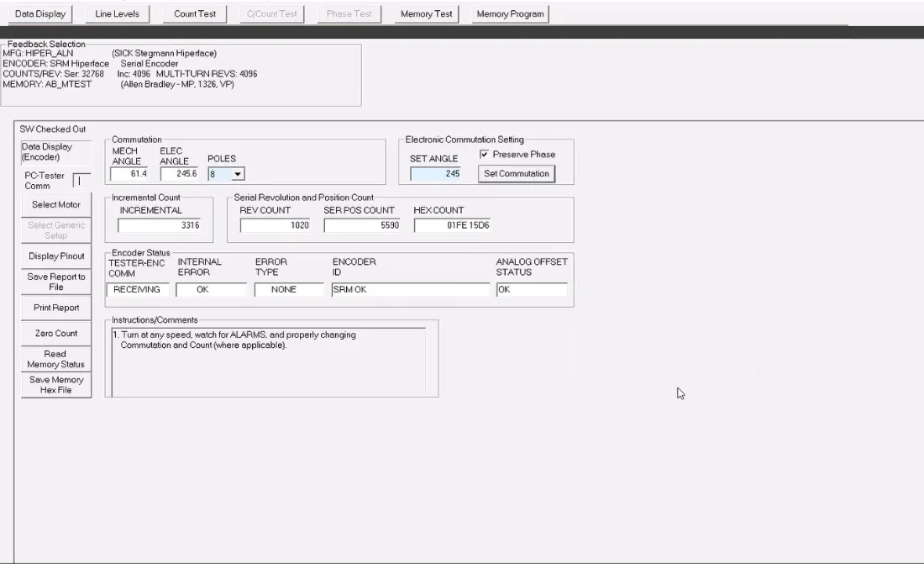Click Save Memory Hex File button
Image resolution: width=924 pixels, height=564 pixels.
56,385
